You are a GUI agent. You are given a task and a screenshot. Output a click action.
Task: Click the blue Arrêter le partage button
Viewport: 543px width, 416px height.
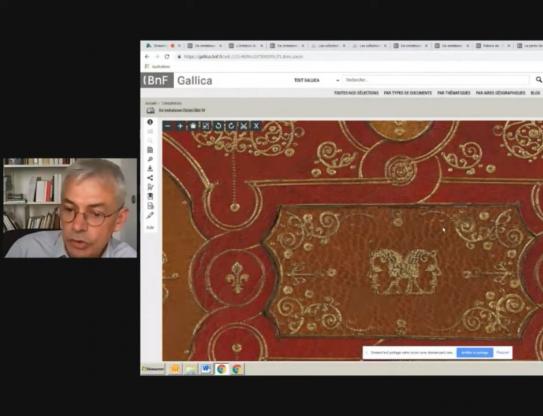click(x=474, y=353)
